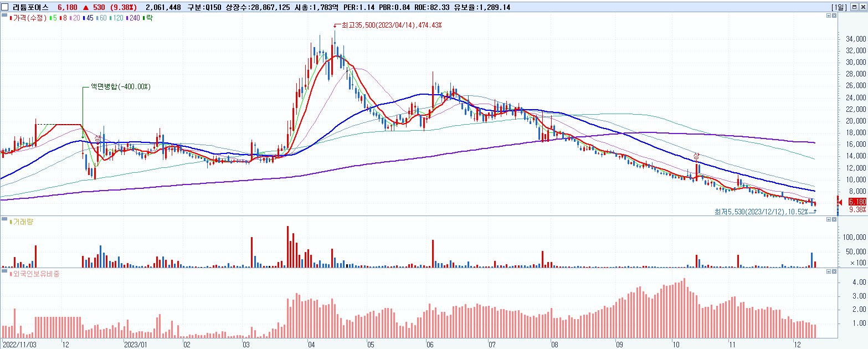Click the red 6,180 current price tag
Image resolution: width=868 pixels, height=349 pixels.
click(856, 202)
